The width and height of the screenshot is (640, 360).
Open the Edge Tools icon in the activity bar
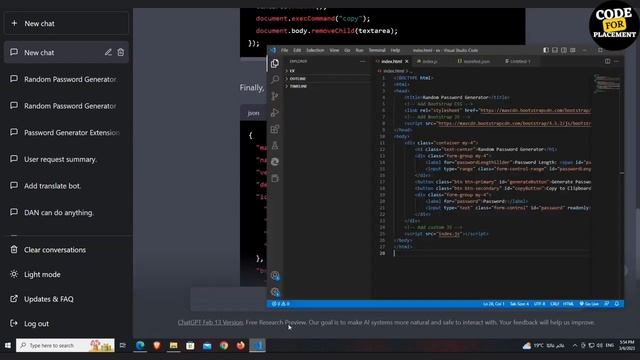[x=275, y=162]
